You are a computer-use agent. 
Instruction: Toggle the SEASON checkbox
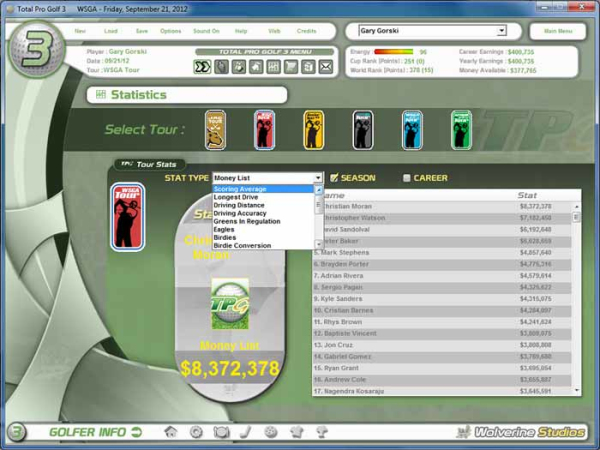click(x=334, y=178)
